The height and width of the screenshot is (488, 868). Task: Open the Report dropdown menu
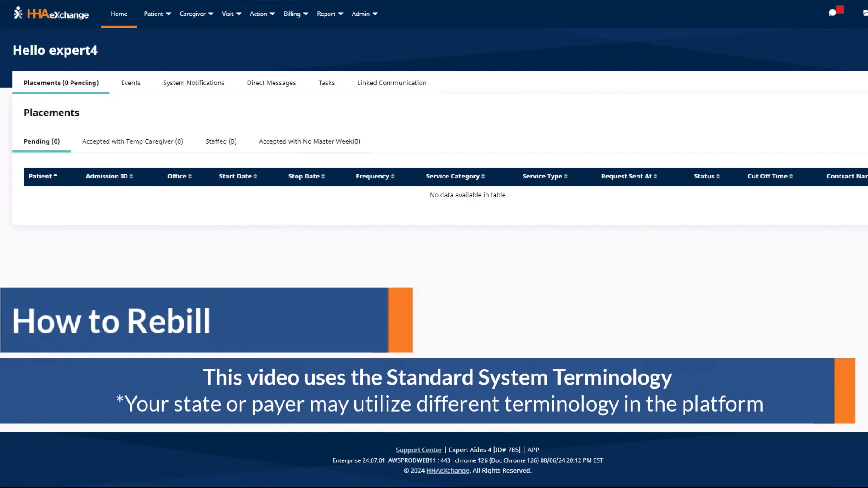click(x=330, y=14)
